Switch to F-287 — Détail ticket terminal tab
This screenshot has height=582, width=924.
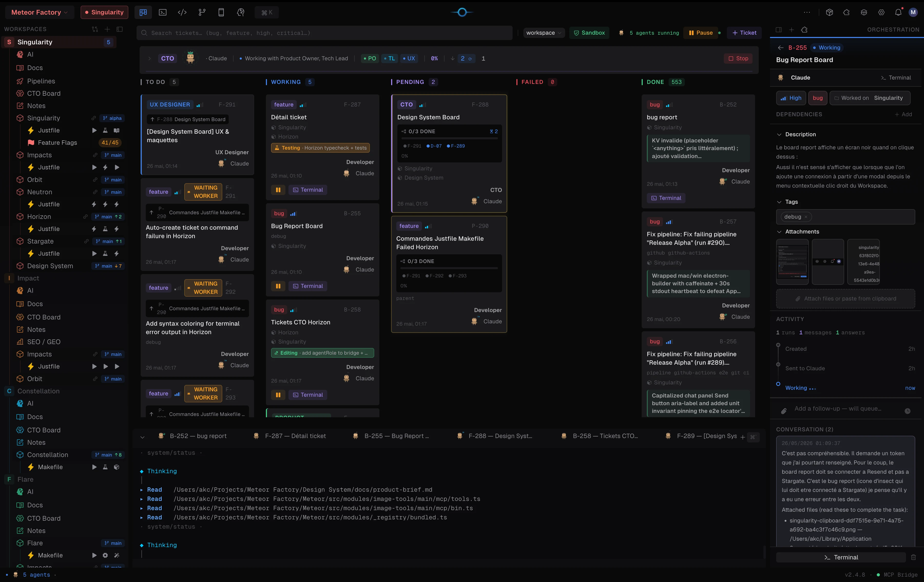point(290,436)
